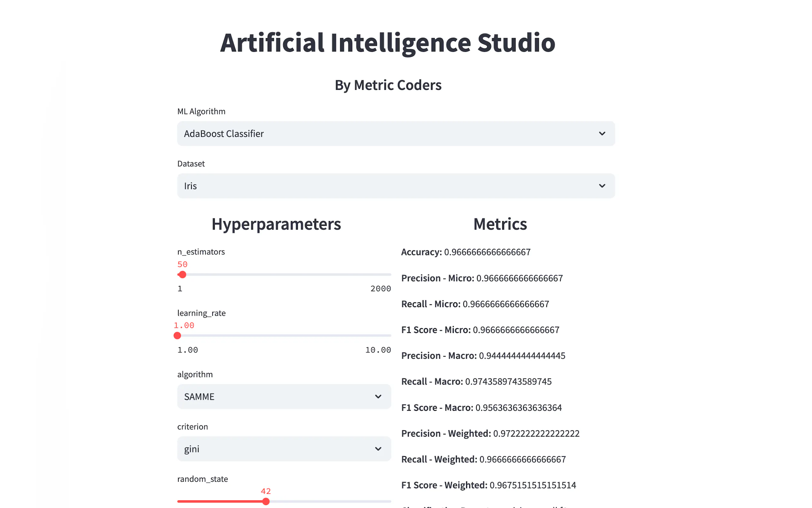Click the Hyperparameters heading

[x=276, y=224]
